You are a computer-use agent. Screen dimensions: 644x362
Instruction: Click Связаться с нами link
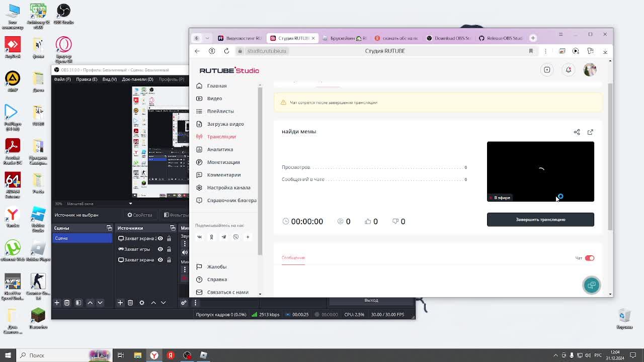coord(228,292)
